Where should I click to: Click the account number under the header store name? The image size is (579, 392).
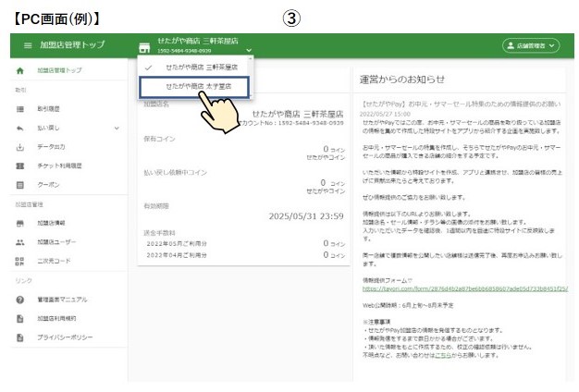click(184, 51)
